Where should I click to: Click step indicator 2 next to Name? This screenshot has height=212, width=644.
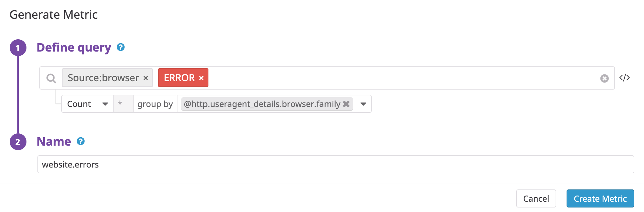[x=18, y=141]
